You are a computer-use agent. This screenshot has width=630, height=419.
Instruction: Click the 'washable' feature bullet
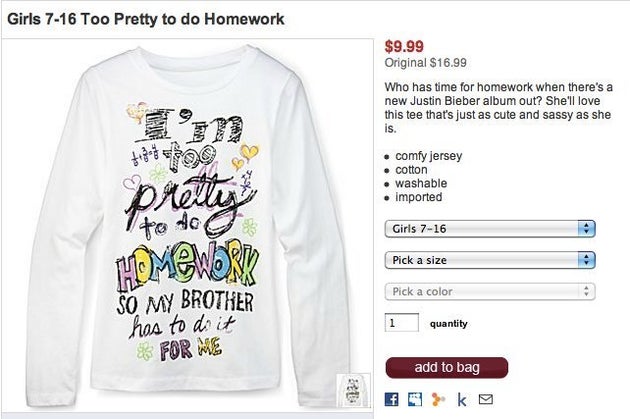[421, 184]
